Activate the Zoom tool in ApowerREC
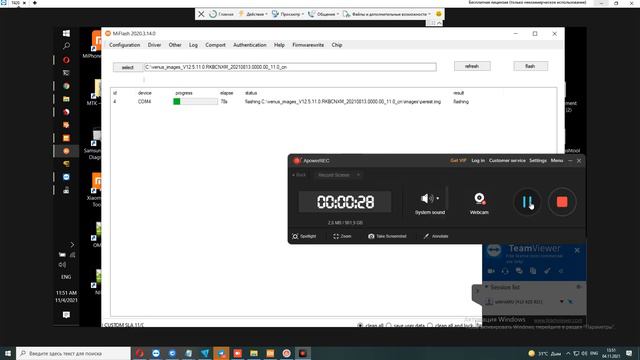640x360 pixels. click(342, 236)
